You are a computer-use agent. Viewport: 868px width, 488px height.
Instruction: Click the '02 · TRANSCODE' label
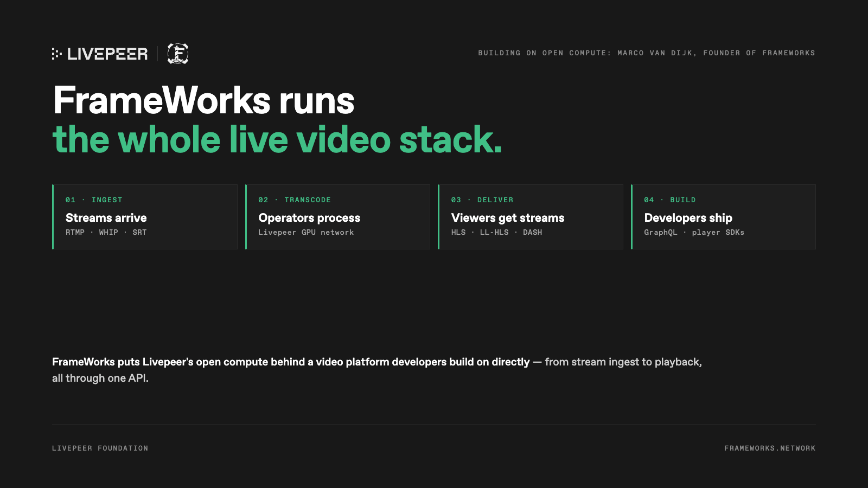(x=295, y=200)
